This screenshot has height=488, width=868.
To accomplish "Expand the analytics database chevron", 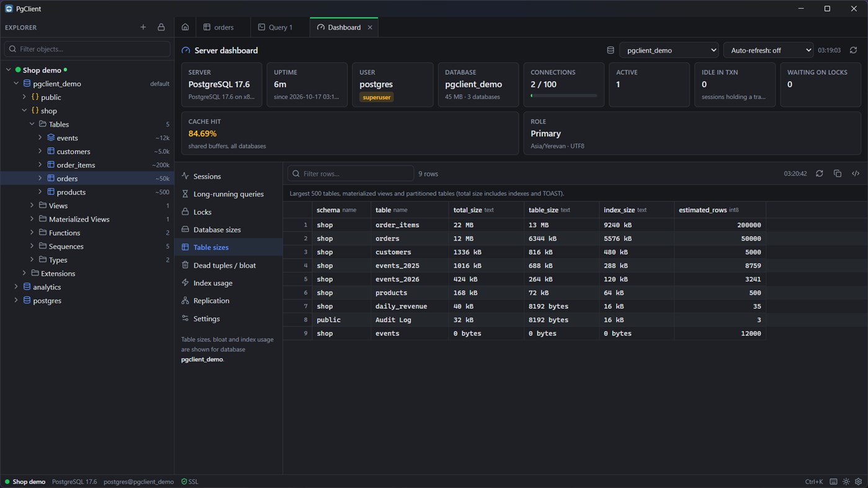I will [x=16, y=287].
